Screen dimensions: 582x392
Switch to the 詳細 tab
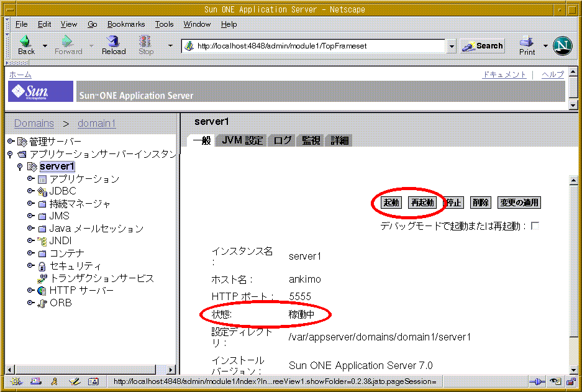click(339, 140)
